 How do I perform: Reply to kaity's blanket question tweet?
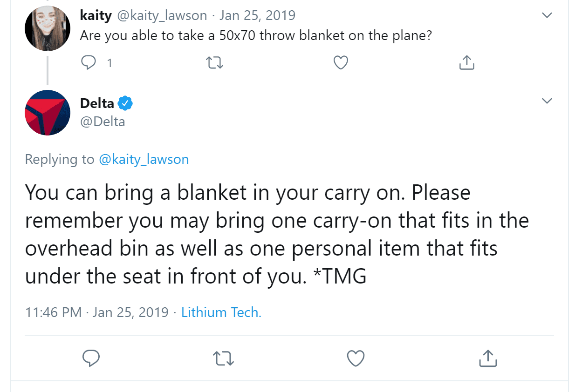tap(89, 62)
